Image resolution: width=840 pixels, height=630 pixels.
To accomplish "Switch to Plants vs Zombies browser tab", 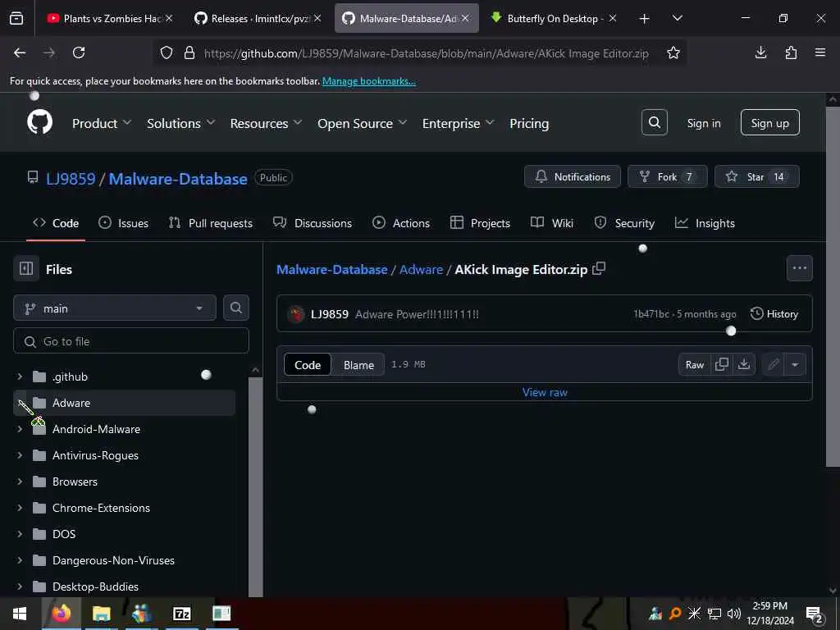I will click(x=111, y=18).
